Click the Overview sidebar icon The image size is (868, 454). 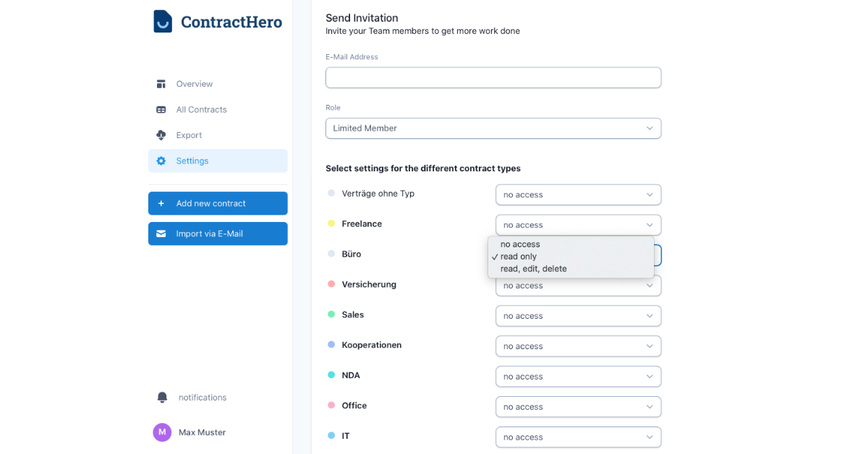[x=161, y=83]
